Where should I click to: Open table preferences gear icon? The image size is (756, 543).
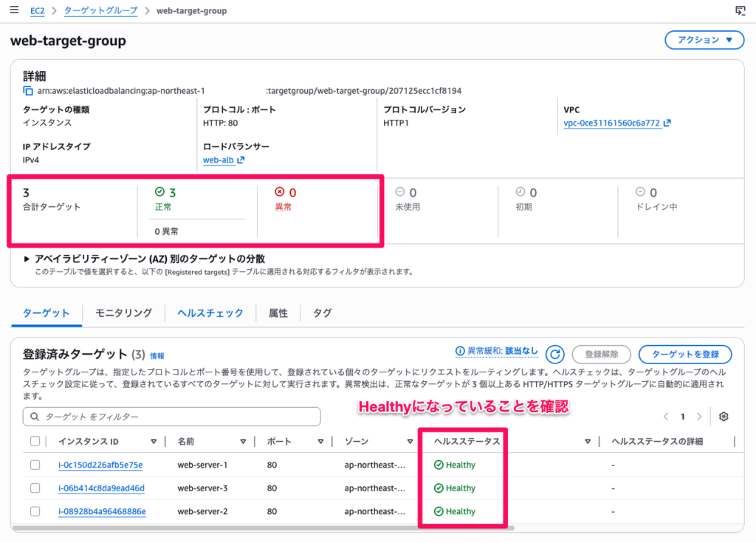point(724,417)
